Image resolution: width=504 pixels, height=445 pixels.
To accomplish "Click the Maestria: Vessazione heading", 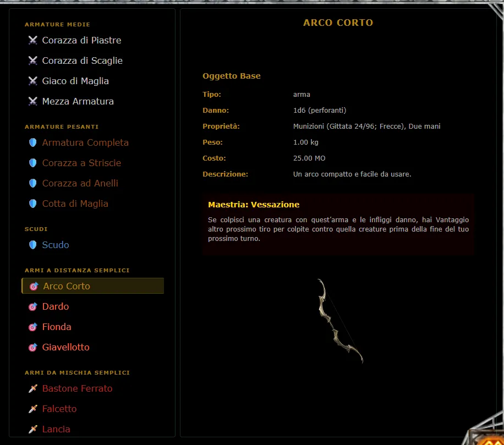I will coord(254,205).
